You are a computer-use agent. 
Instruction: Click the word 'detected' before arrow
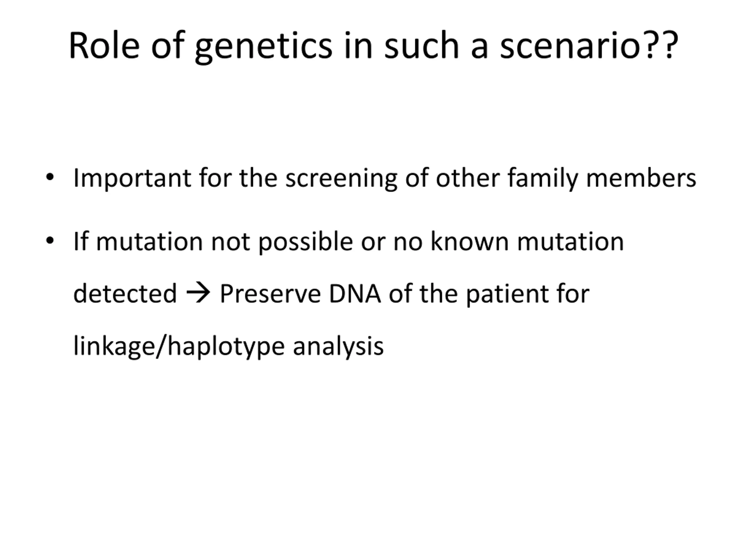pos(125,293)
